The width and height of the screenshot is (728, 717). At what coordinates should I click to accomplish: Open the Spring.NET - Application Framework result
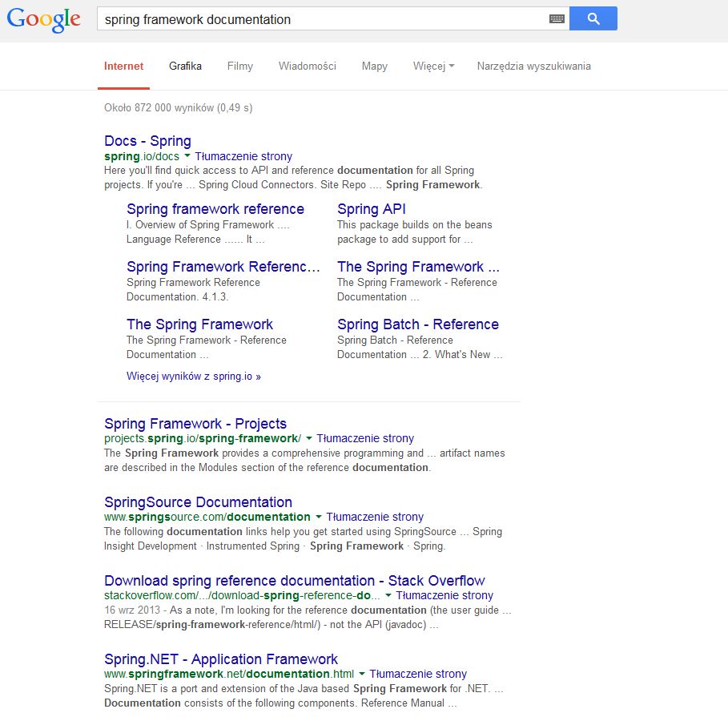221,659
